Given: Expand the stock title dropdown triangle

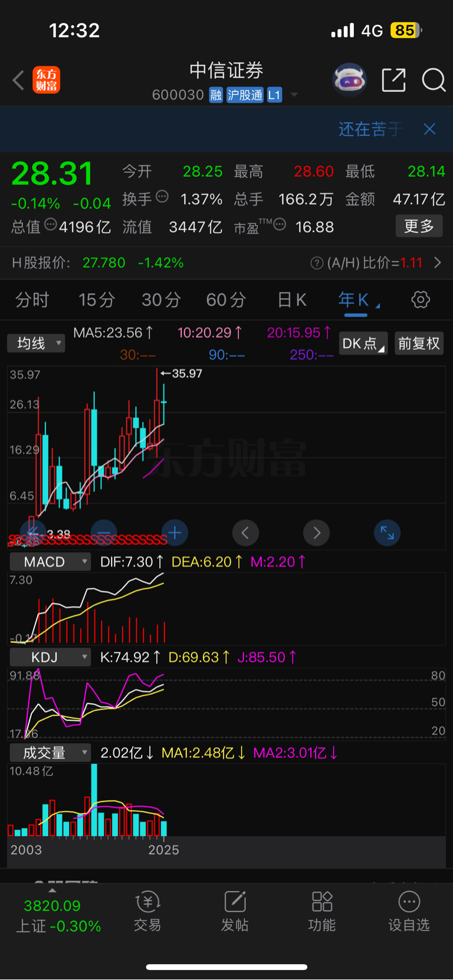Looking at the screenshot, I should [294, 95].
